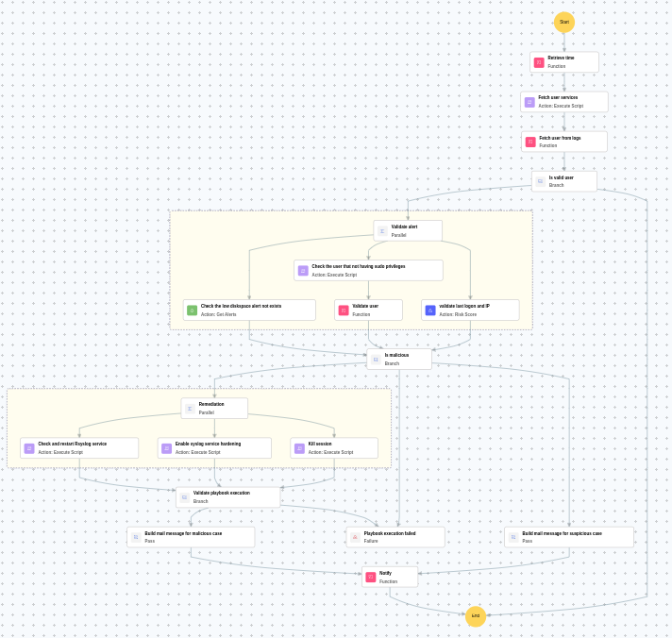
Task: Click the Risk Score icon for last logon
Action: [430, 311]
